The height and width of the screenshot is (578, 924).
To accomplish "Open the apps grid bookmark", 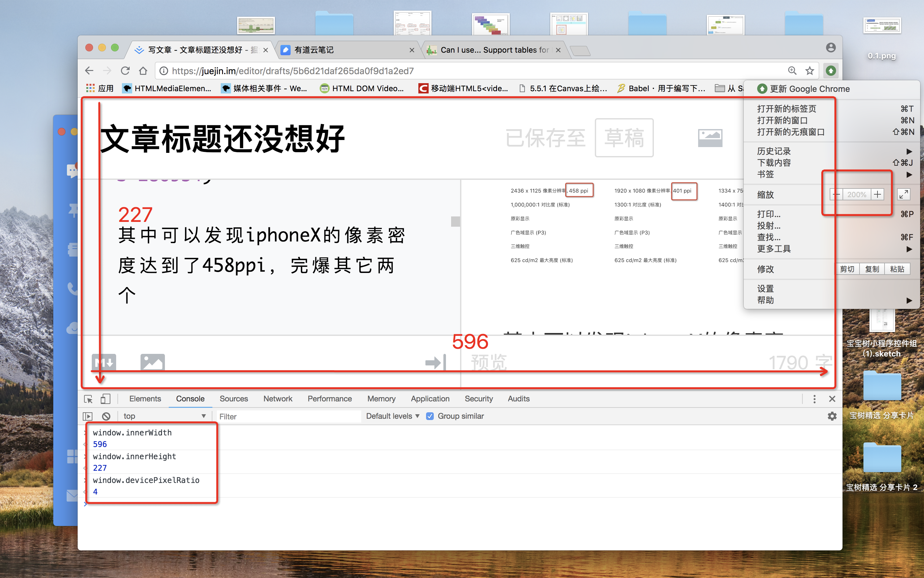I will (x=100, y=88).
